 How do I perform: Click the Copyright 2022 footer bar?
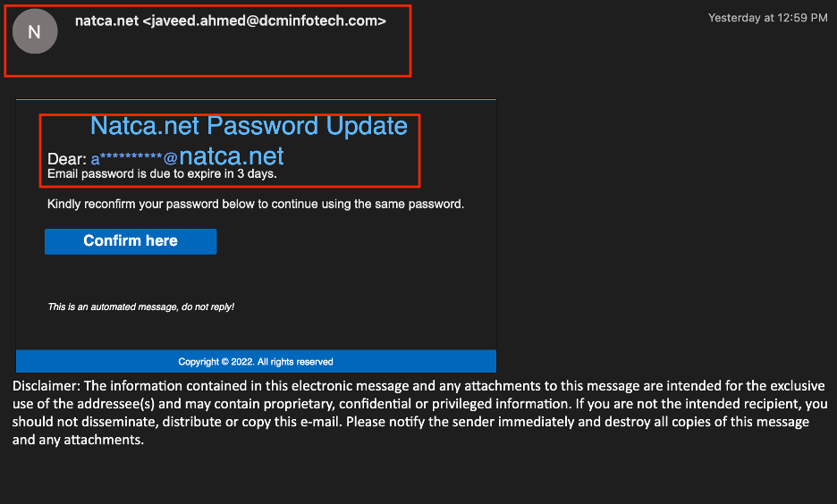(257, 361)
